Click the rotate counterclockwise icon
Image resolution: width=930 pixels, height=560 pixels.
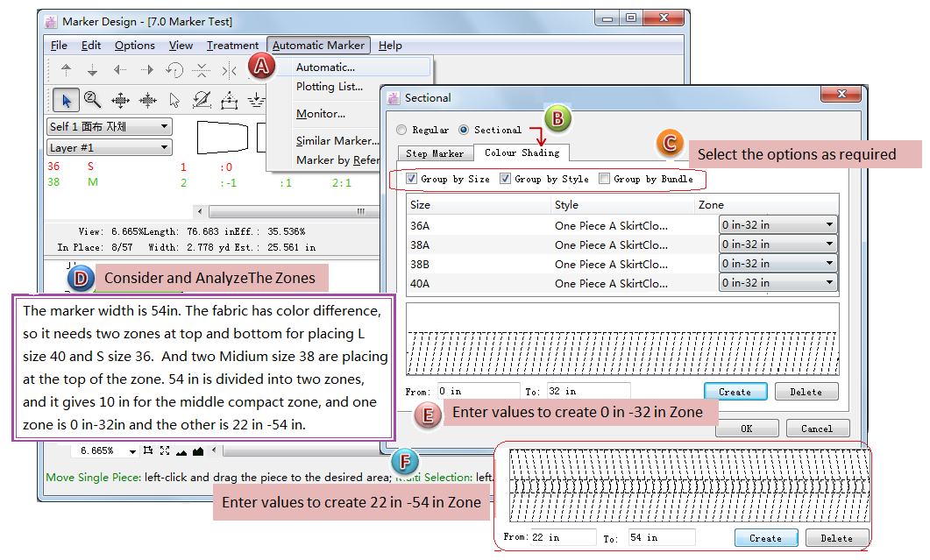(x=174, y=71)
